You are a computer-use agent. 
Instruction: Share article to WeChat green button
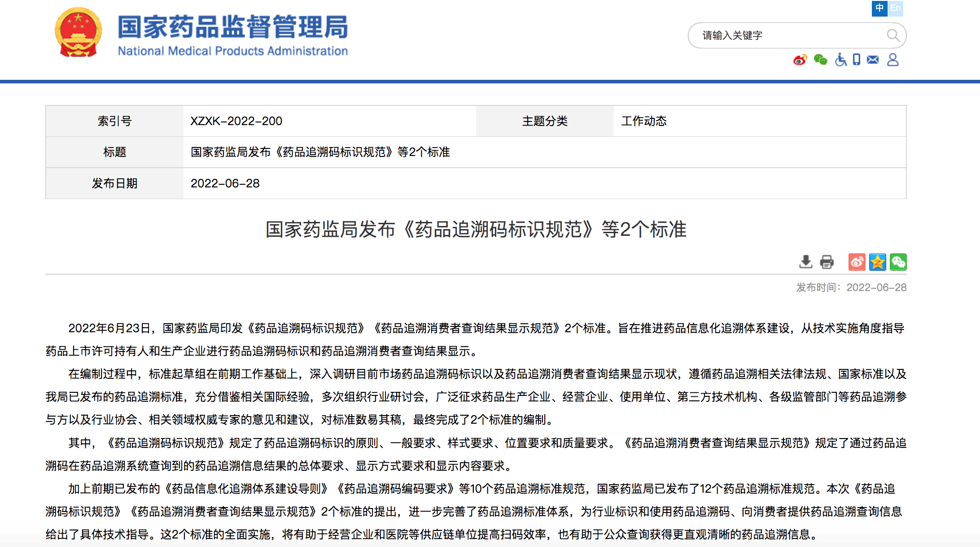[898, 262]
